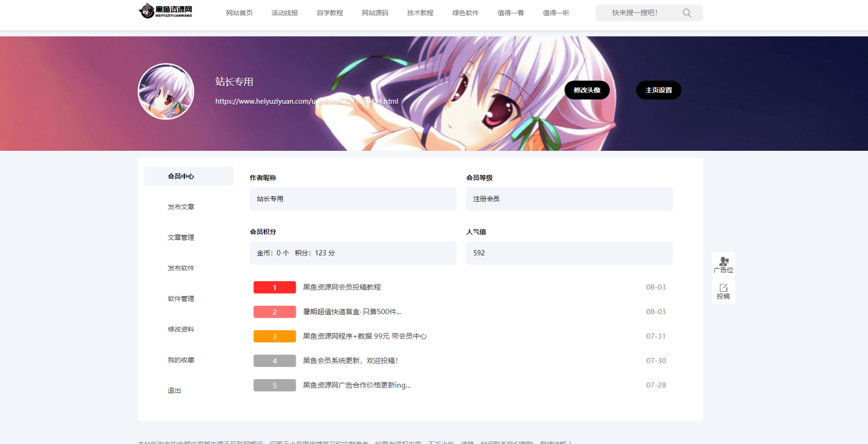The height and width of the screenshot is (444, 868).
Task: Click the pink rank badge 2
Action: click(x=275, y=312)
